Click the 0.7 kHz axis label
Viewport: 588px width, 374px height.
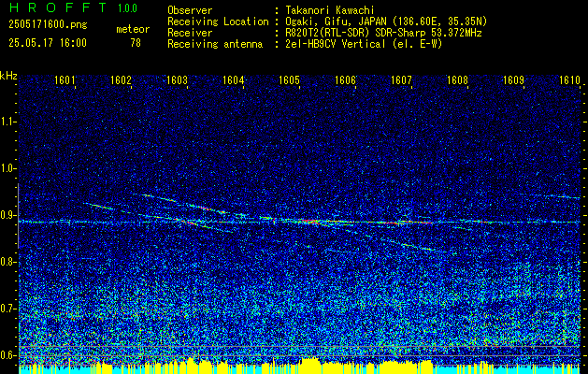[x=7, y=309]
